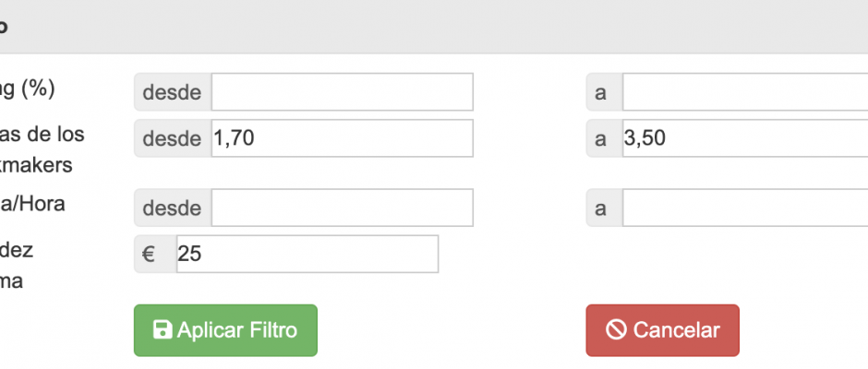Dismiss the dialog using the red Cancelar button
This screenshot has width=868, height=369.
click(x=663, y=330)
